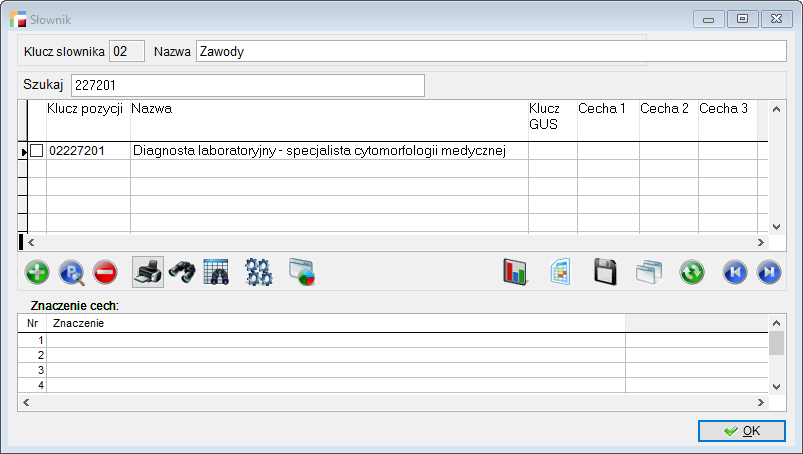Click the red remove position button
803x454 pixels.
coord(105,272)
